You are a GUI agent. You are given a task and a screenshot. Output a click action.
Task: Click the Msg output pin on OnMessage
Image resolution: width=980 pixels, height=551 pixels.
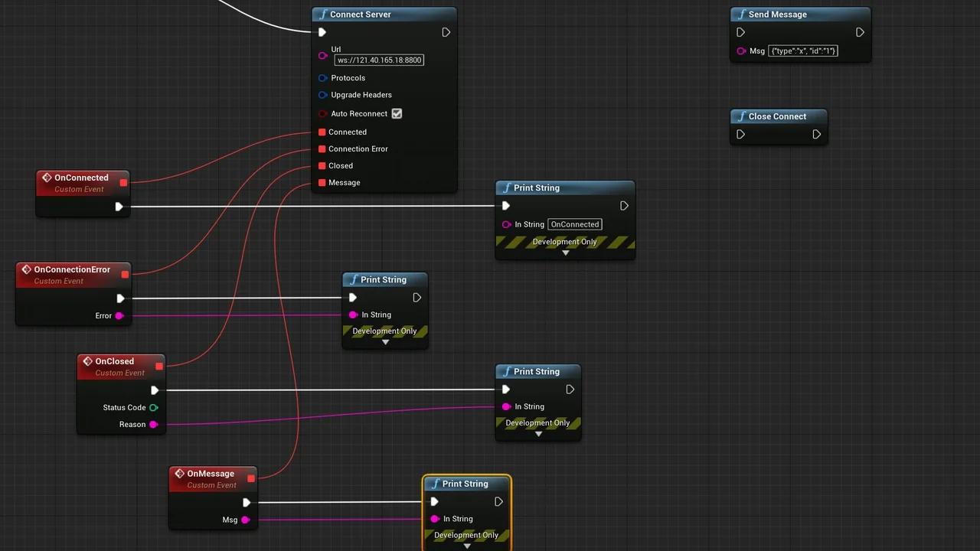pyautogui.click(x=246, y=520)
